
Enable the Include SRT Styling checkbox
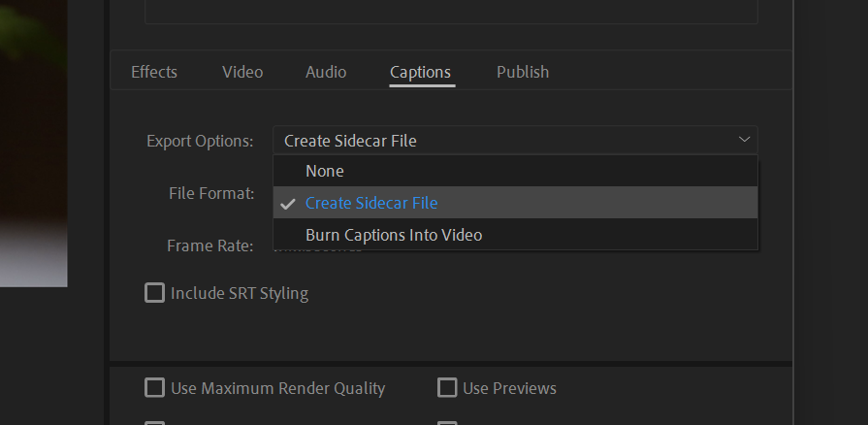click(x=154, y=292)
